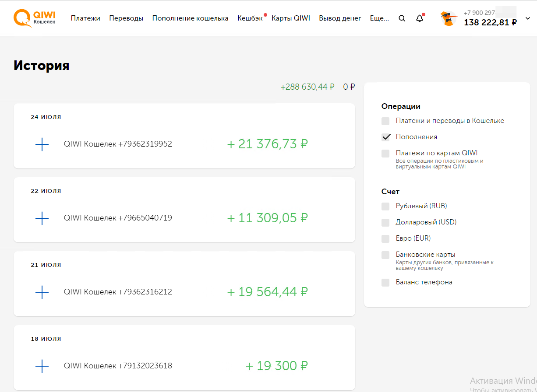Image resolution: width=537 pixels, height=392 pixels.
Task: Open the 'Платежи' menu
Action: click(x=85, y=18)
